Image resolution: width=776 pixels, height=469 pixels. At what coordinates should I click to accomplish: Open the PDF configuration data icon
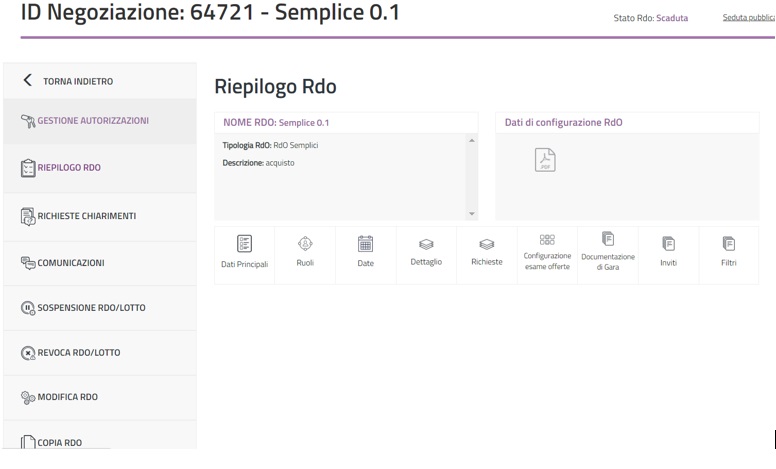[545, 160]
